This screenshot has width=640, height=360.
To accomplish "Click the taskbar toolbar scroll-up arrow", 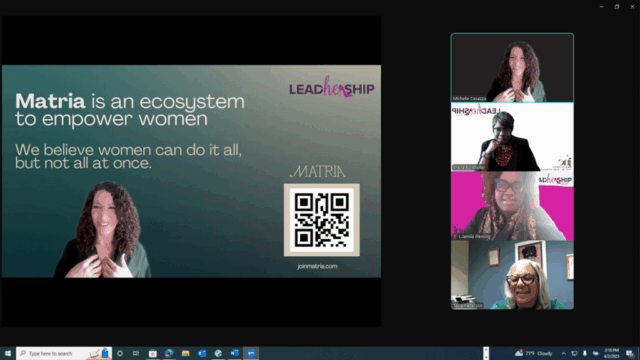I will click(x=486, y=350).
